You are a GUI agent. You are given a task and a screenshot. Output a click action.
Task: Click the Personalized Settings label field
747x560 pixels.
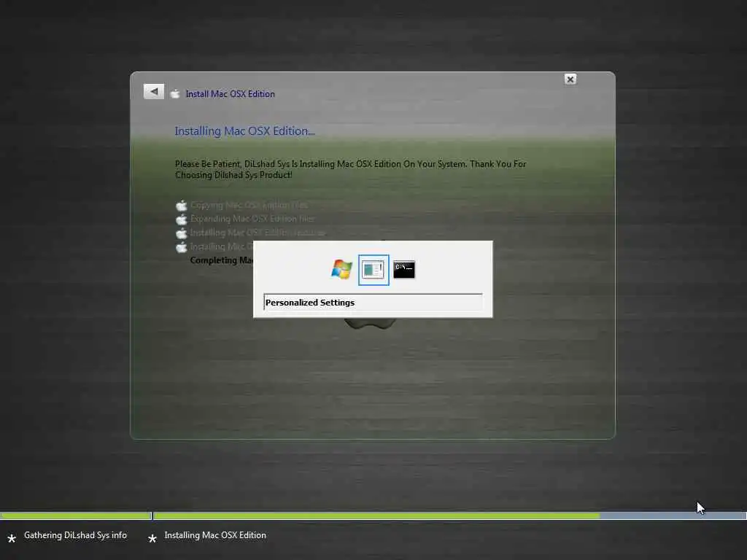coord(373,303)
